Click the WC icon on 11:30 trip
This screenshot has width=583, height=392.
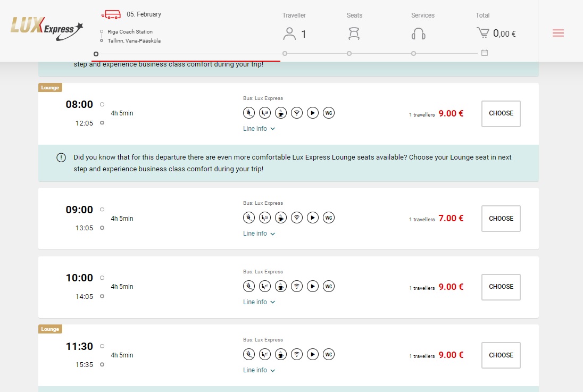pyautogui.click(x=329, y=354)
